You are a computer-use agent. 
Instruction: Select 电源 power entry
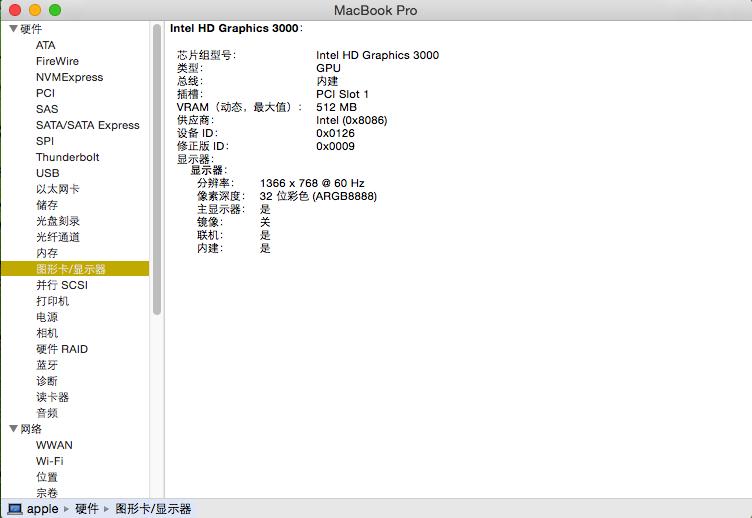pos(47,317)
